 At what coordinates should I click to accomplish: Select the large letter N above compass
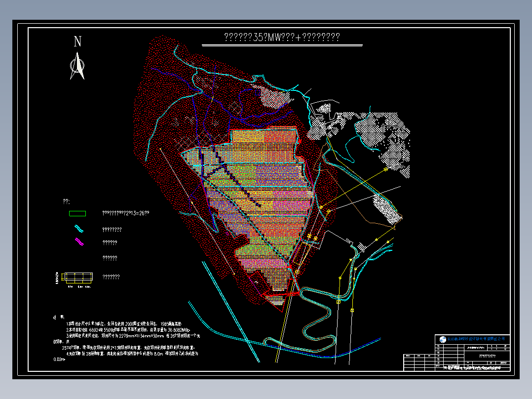(x=77, y=41)
